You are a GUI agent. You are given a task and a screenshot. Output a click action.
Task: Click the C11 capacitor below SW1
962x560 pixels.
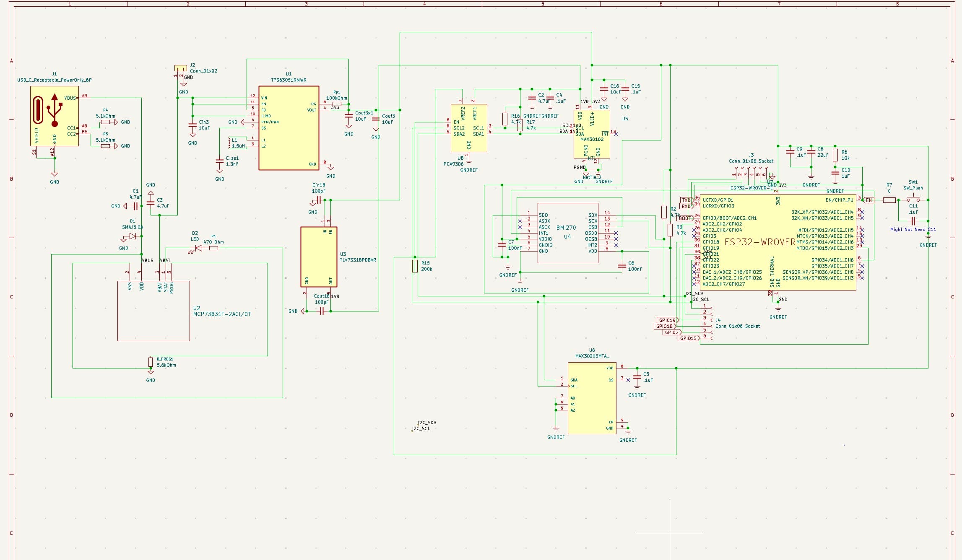[x=913, y=221]
